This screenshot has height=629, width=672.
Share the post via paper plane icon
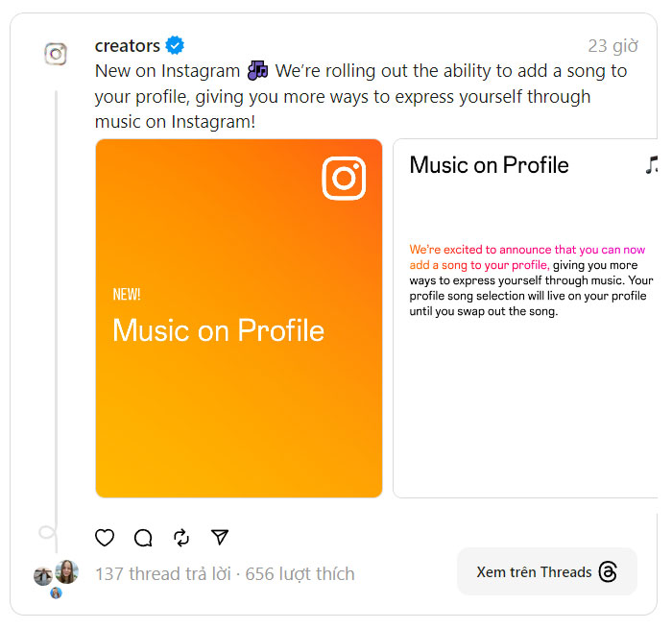click(x=220, y=538)
